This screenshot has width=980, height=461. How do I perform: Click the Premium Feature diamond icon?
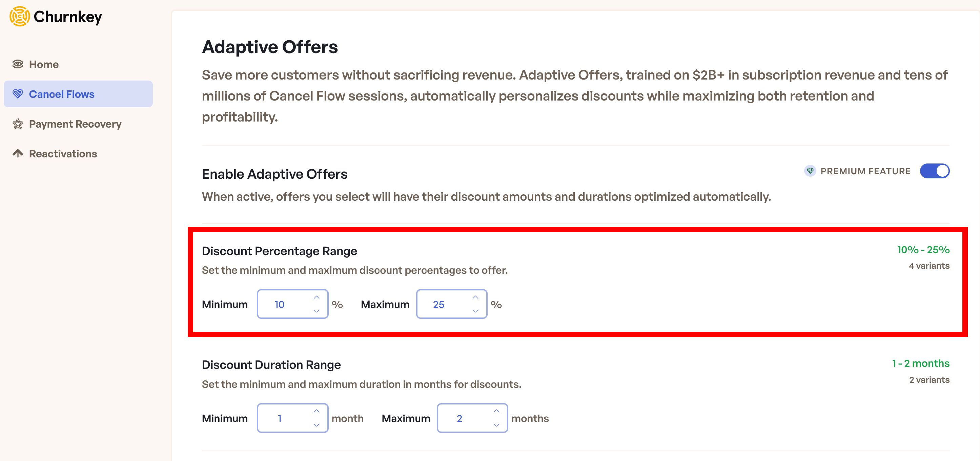pos(810,171)
